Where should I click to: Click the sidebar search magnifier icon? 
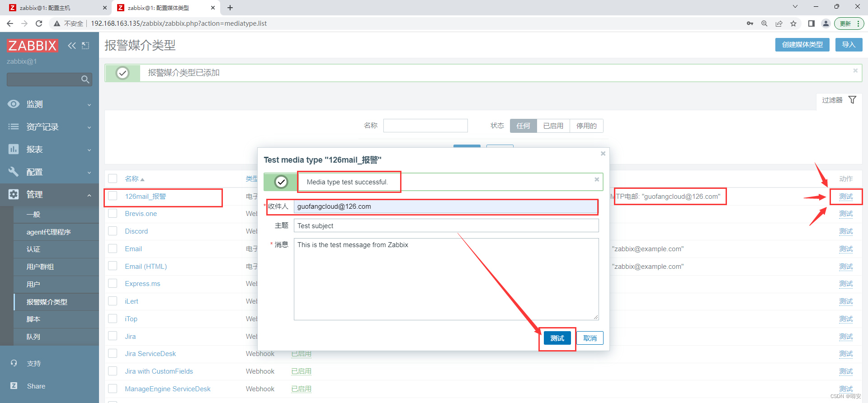85,80
